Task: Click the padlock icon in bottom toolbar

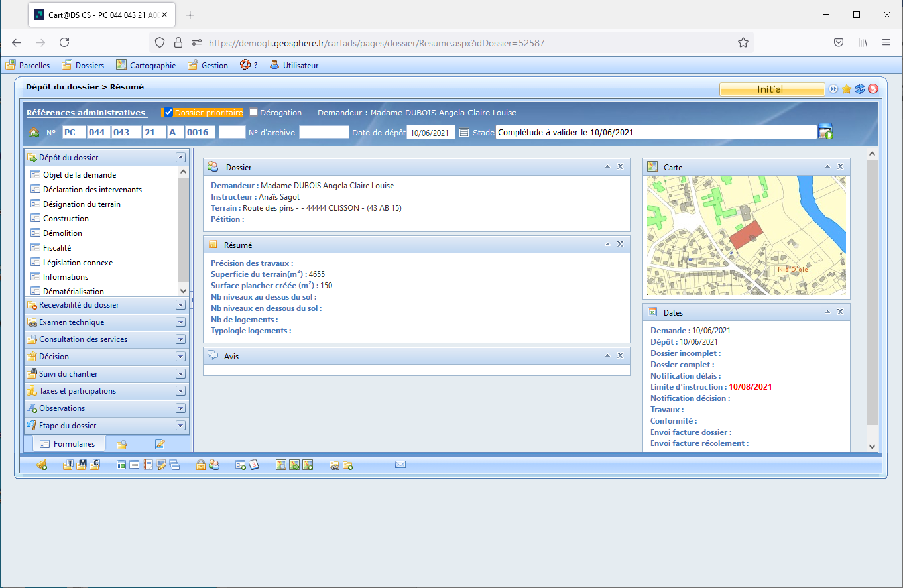Action: 200,465
